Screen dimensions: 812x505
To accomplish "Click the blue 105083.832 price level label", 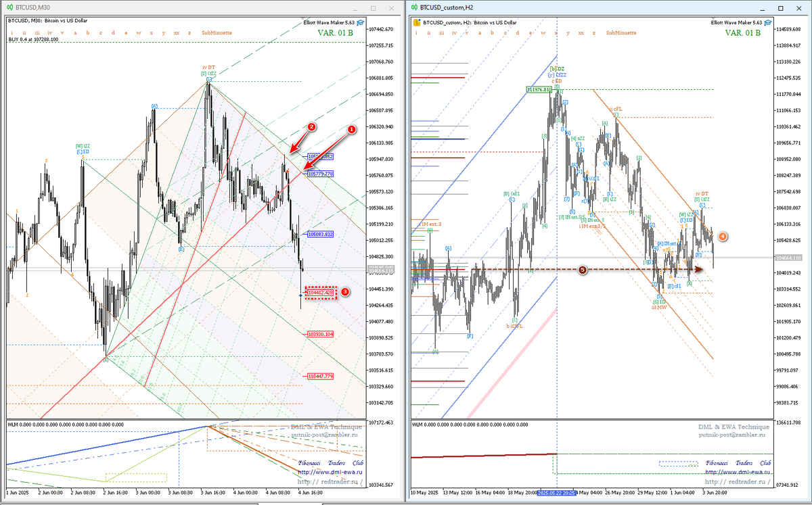I will (320, 234).
